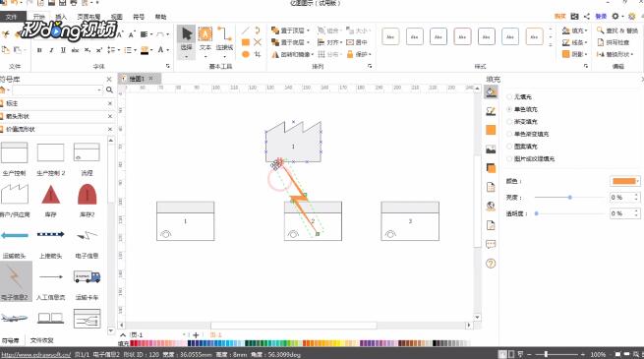Switch to the 符号 symbol tab
The height and width of the screenshot is (359, 644).
click(x=139, y=17)
